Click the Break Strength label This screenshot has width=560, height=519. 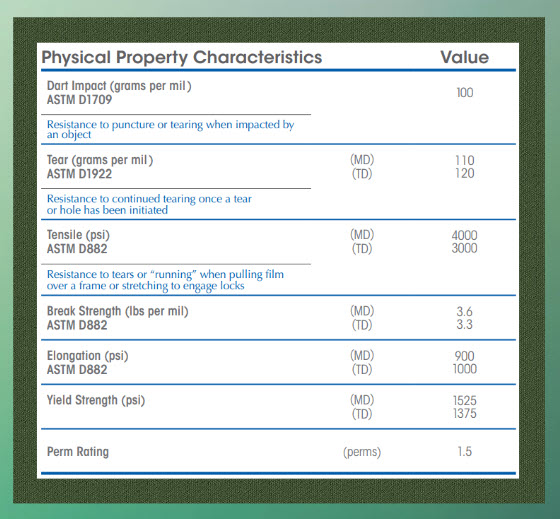coord(118,318)
